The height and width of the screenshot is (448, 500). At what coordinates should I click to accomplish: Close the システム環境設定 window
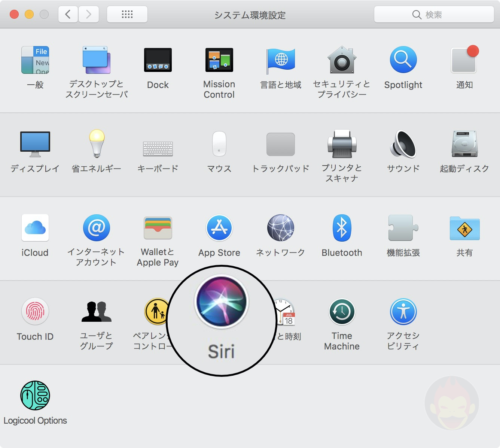[x=14, y=15]
